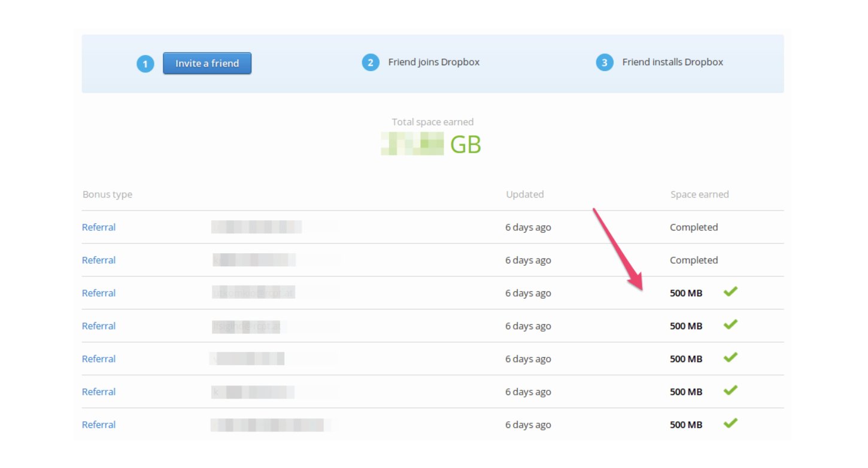Viewport: 868px width, 468px height.
Task: Click the 6 days ago cell in the bottom row
Action: click(x=528, y=425)
